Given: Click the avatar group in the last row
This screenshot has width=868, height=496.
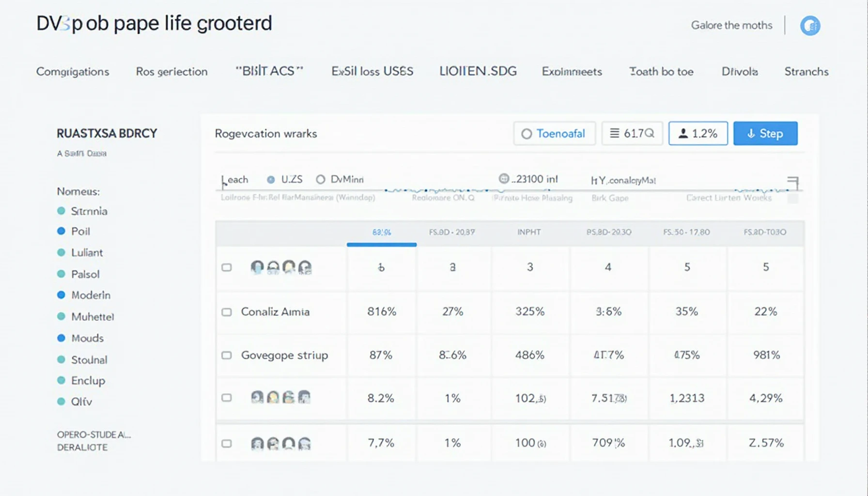Looking at the screenshot, I should (281, 443).
